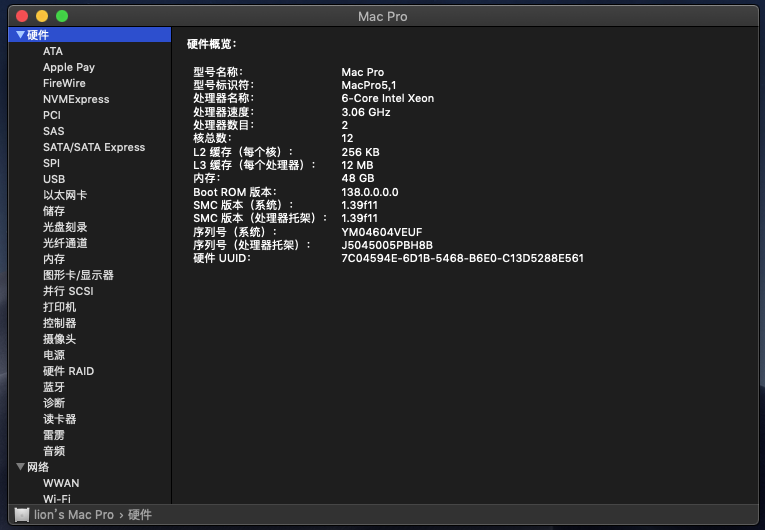
Task: Collapse the 硬件 disclosure triangle
Action: [x=20, y=35]
